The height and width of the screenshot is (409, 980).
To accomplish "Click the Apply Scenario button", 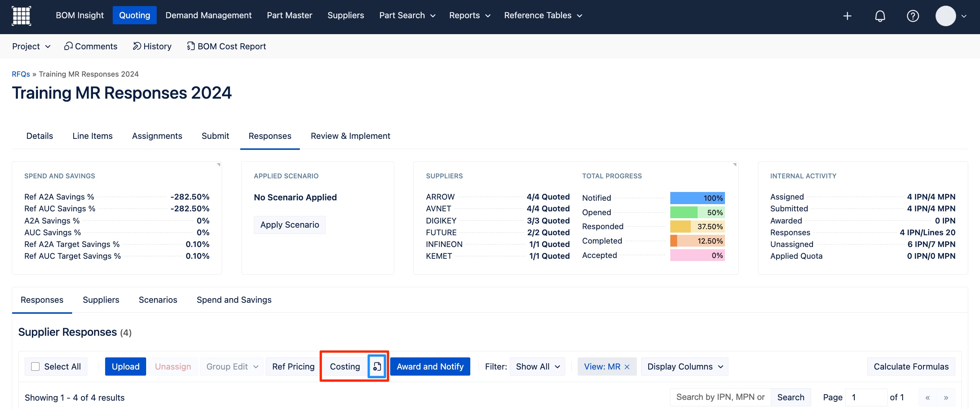I will pyautogui.click(x=290, y=225).
